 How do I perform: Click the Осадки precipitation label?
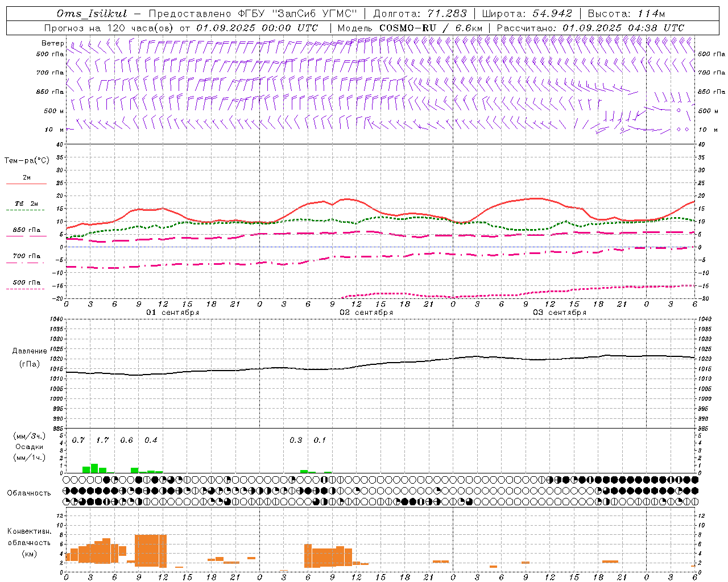[30, 447]
